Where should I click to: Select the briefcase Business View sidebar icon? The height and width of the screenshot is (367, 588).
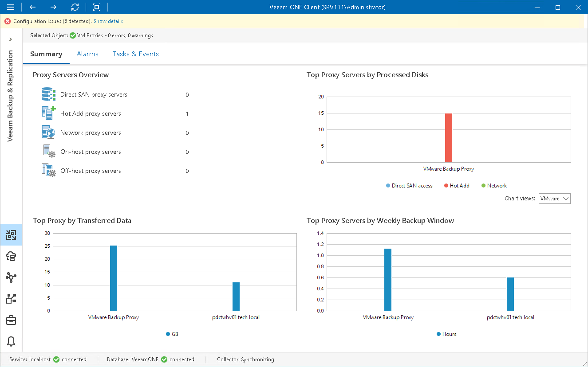click(x=11, y=320)
